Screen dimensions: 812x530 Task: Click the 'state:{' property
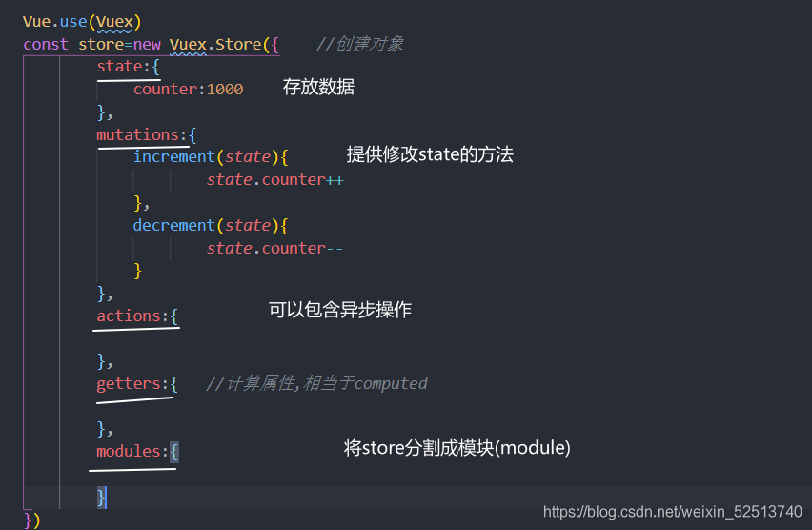tap(129, 67)
